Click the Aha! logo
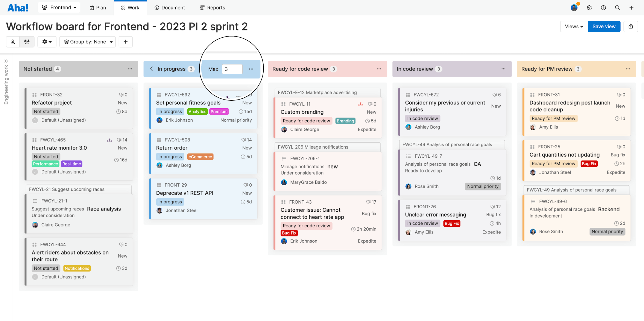Image resolution: width=644 pixels, height=321 pixels. (x=18, y=7)
